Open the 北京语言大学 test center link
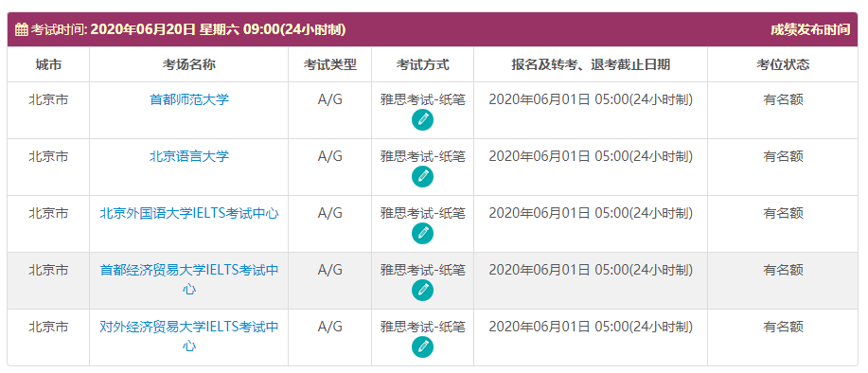 (x=189, y=156)
